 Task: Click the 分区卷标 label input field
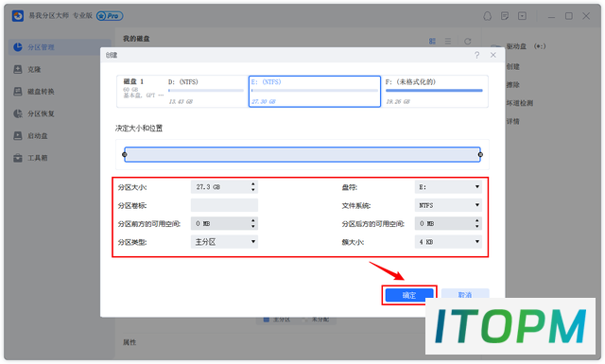tap(224, 205)
